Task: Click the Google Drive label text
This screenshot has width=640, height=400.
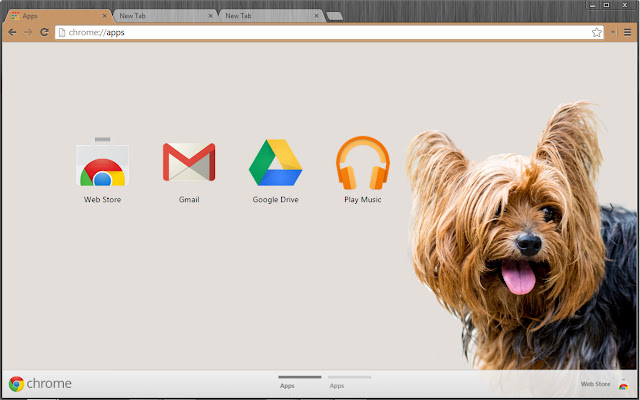Action: pyautogui.click(x=276, y=200)
